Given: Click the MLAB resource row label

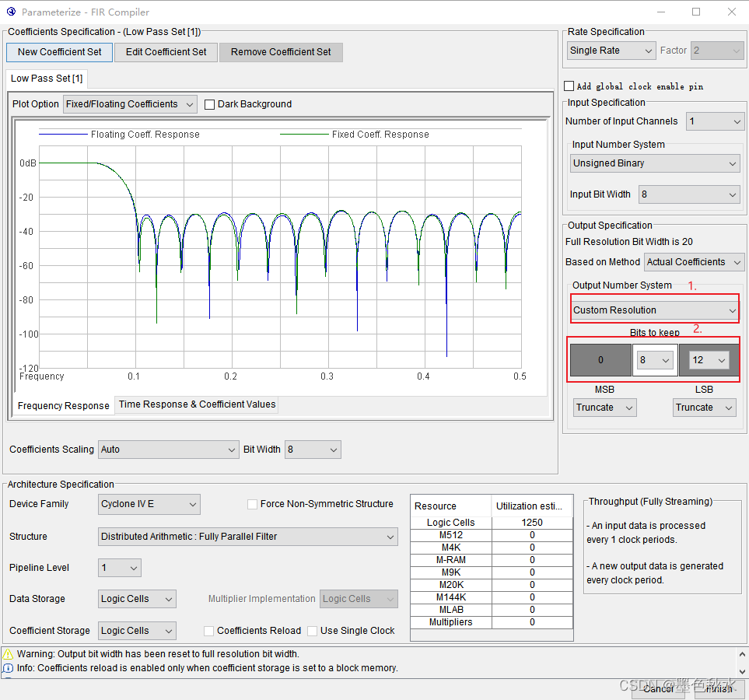Looking at the screenshot, I should pos(451,610).
